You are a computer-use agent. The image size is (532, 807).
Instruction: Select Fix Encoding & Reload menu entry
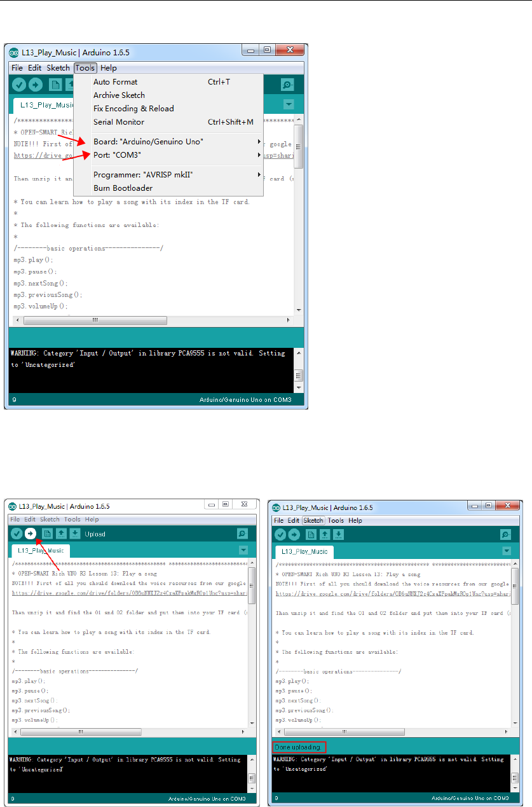(168, 108)
